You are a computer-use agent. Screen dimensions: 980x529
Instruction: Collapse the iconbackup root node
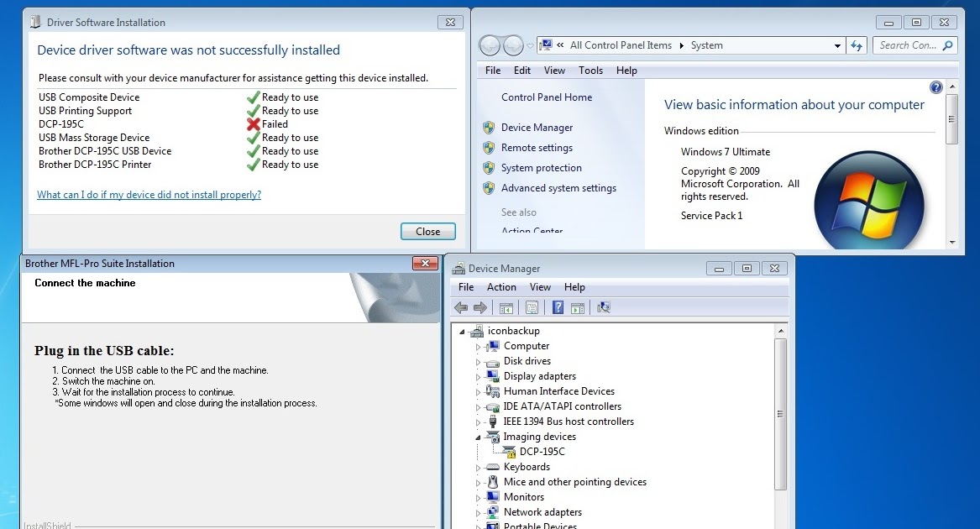[463, 332]
